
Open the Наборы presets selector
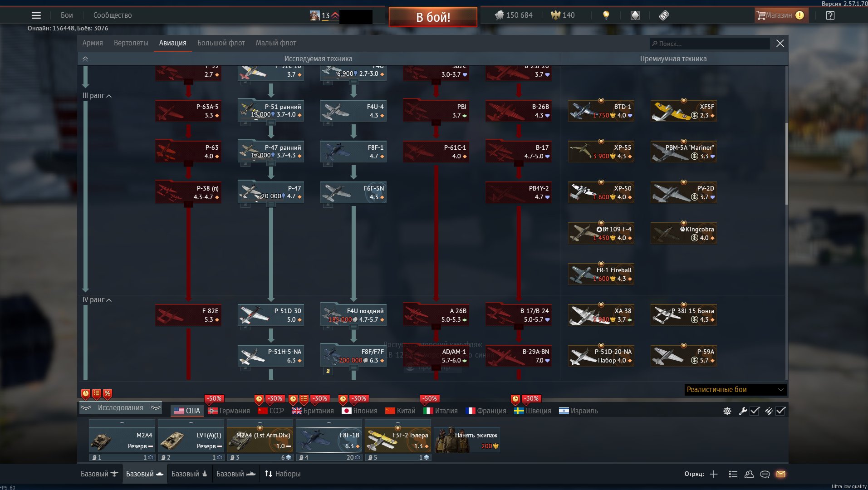point(283,474)
